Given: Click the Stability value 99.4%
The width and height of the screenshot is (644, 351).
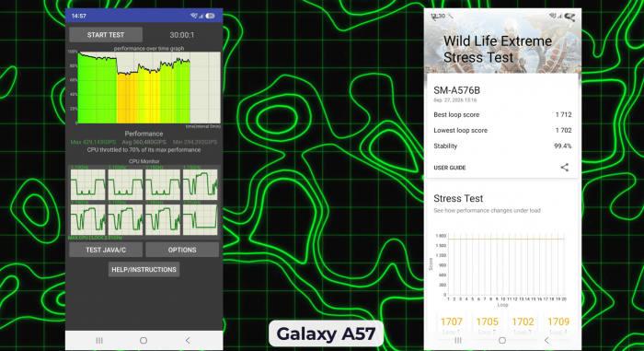Looking at the screenshot, I should (x=563, y=146).
